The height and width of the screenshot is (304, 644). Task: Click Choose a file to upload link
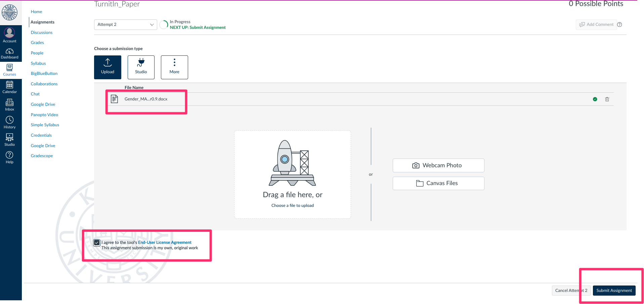click(293, 206)
